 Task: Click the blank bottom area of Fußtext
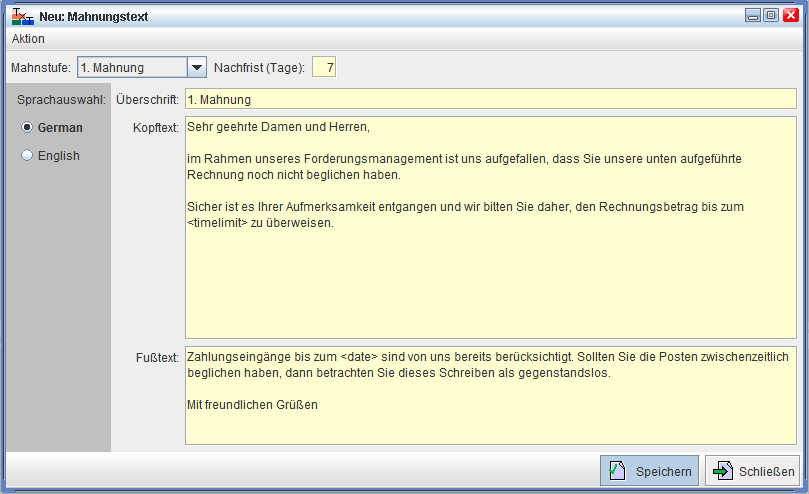click(490, 428)
